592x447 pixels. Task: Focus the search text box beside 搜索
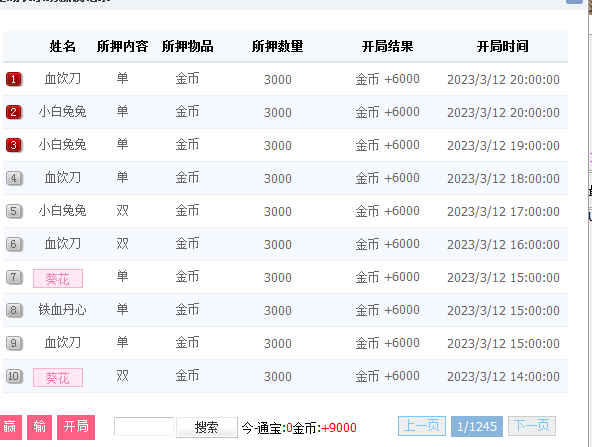[144, 427]
